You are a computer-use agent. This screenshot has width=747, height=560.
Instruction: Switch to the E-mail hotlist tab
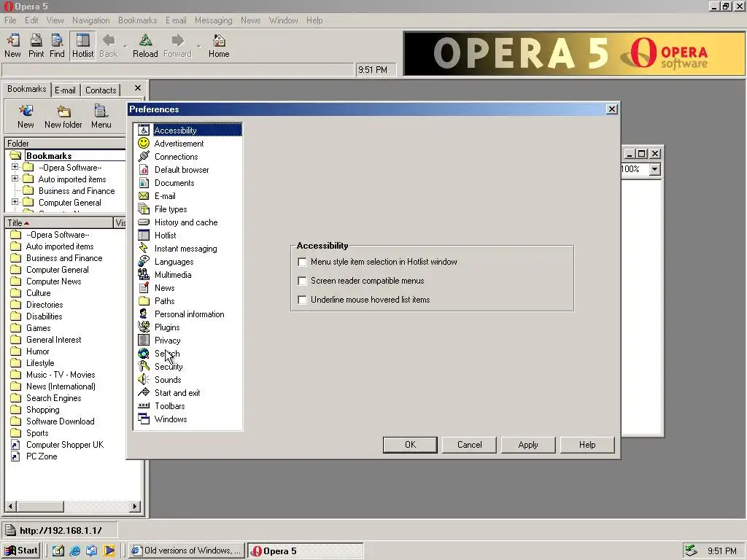[65, 90]
